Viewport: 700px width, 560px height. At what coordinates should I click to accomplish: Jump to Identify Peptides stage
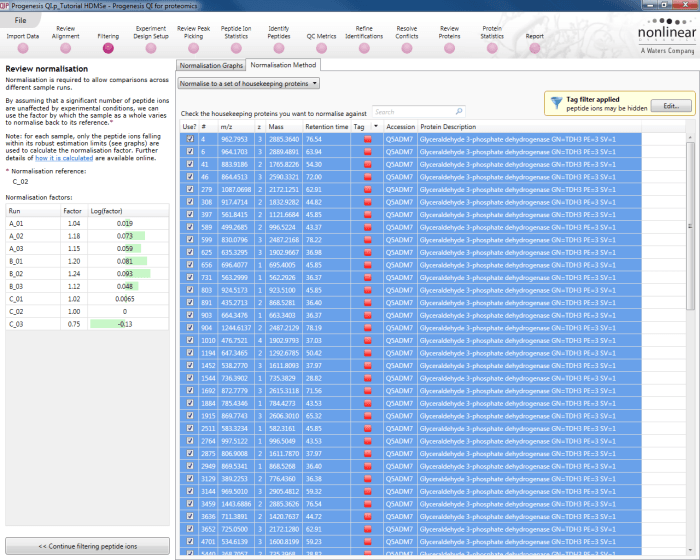point(279,48)
